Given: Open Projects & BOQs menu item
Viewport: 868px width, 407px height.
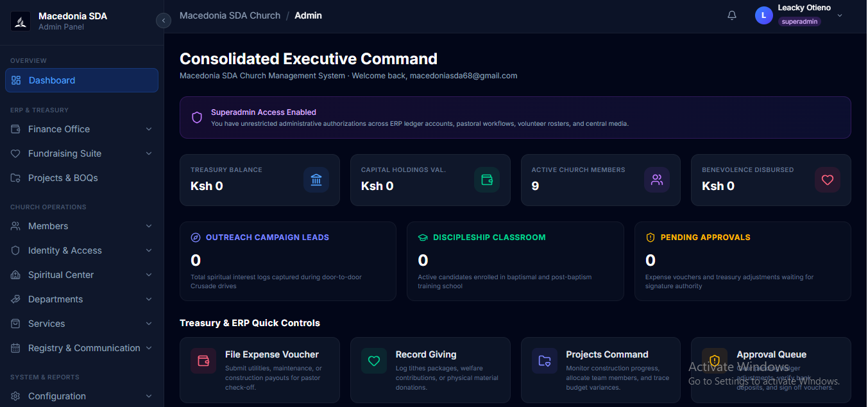Looking at the screenshot, I should tap(81, 178).
